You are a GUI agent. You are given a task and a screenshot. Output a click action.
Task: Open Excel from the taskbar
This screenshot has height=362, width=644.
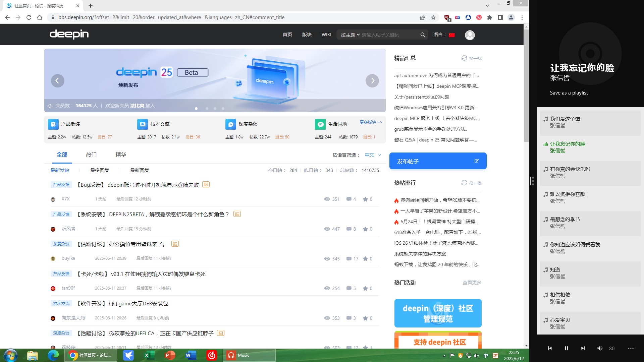tap(149, 355)
